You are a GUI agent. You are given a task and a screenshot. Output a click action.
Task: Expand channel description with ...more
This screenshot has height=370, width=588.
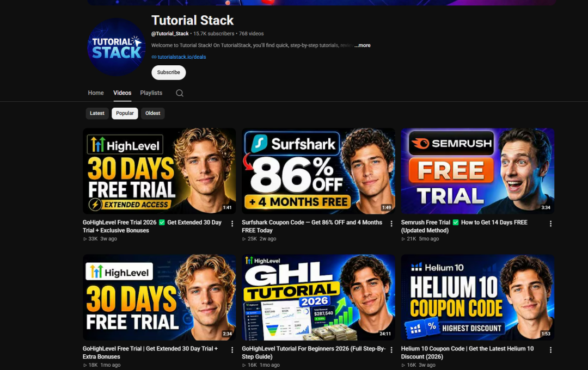click(362, 45)
